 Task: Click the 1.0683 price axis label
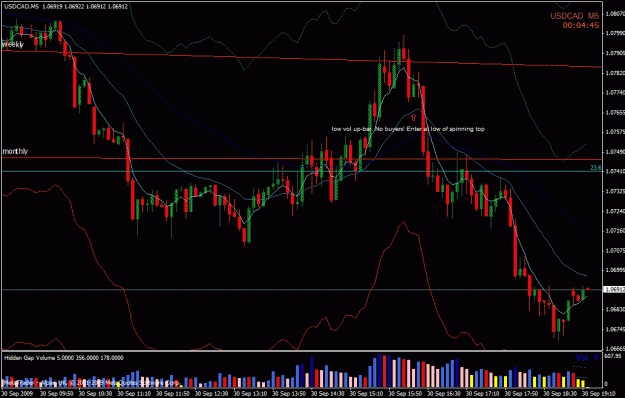(615, 310)
